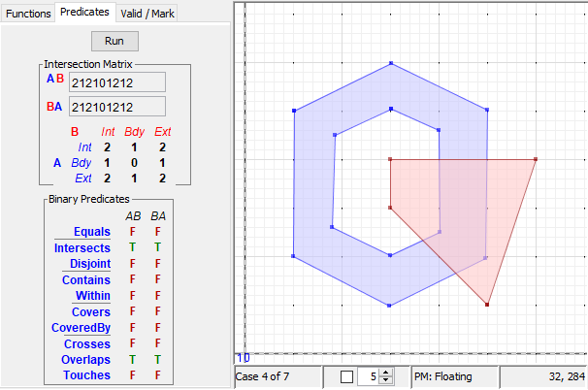Click the Covers predicate link

(91, 312)
